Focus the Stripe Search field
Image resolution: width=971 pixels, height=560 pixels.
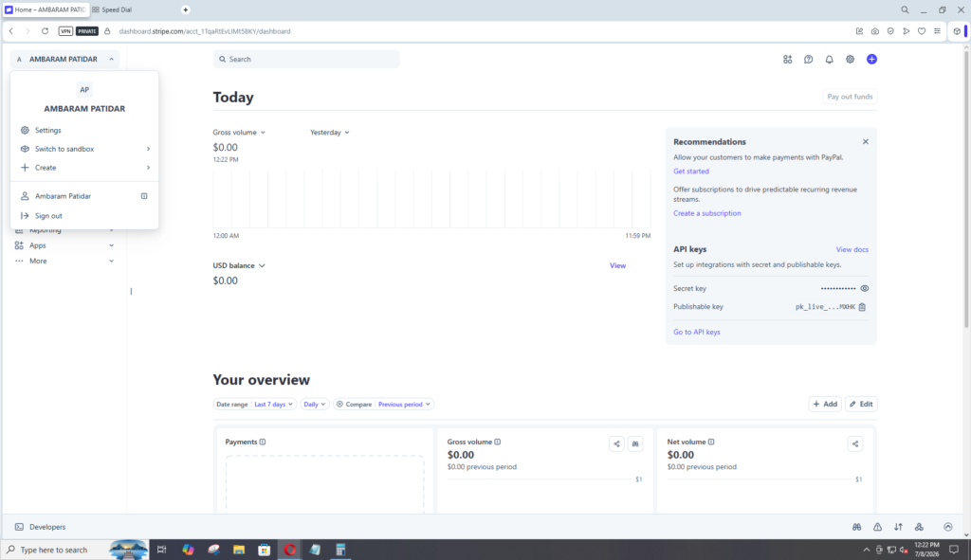click(x=306, y=60)
